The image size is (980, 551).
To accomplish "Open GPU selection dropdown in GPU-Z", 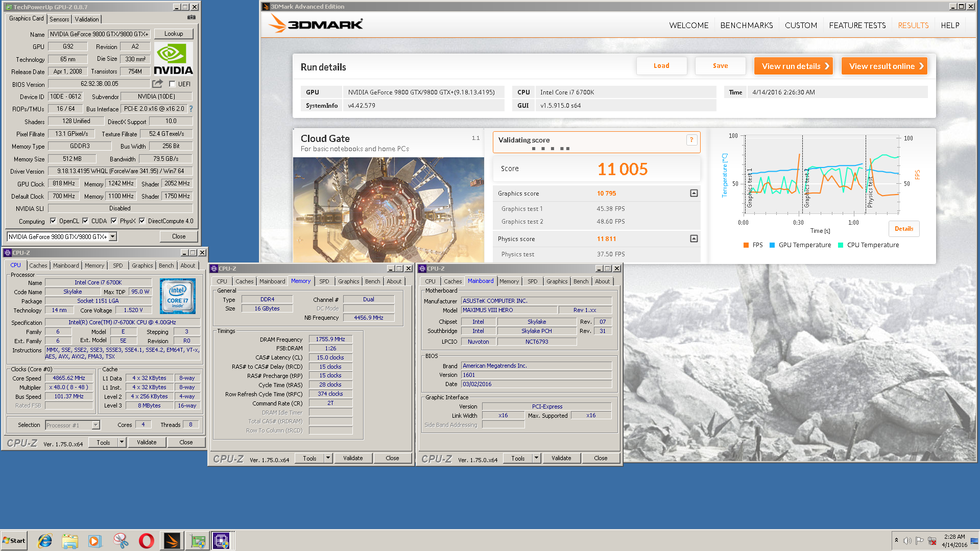I will (x=113, y=236).
